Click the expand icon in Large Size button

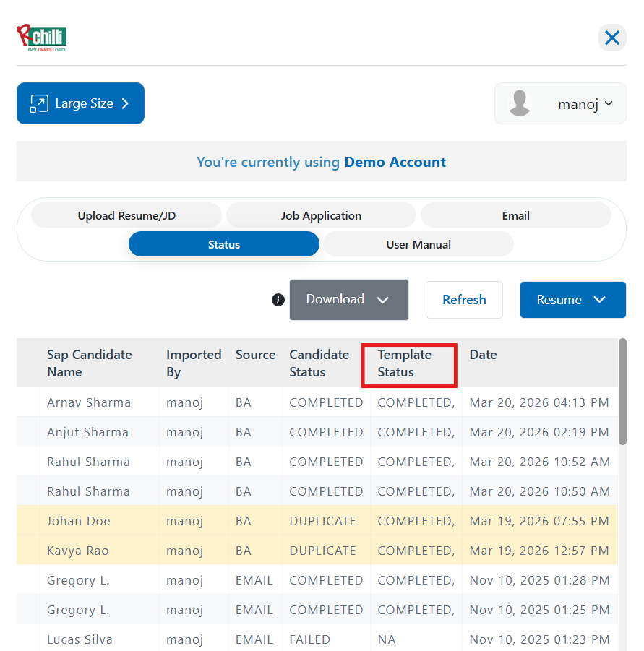tap(38, 103)
